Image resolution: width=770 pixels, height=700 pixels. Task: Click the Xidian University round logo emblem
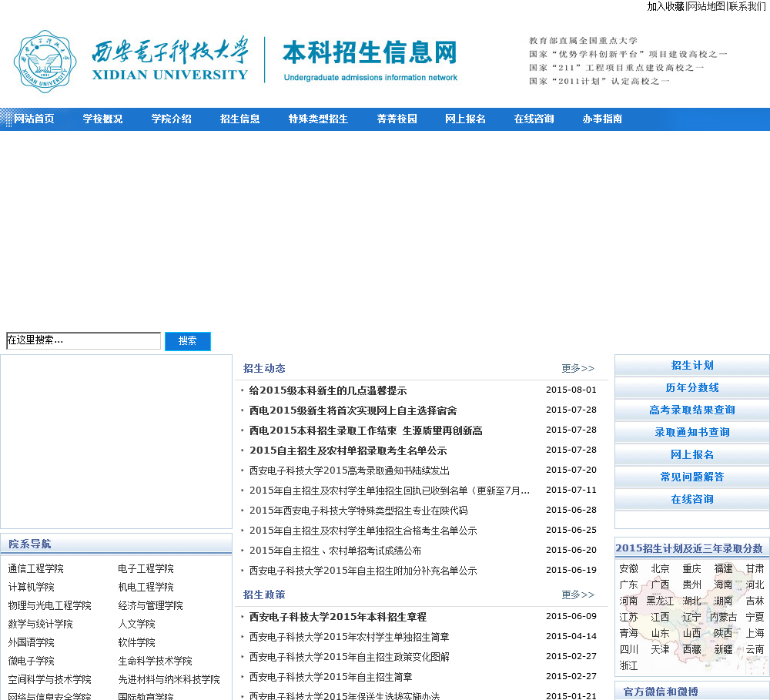click(x=45, y=62)
